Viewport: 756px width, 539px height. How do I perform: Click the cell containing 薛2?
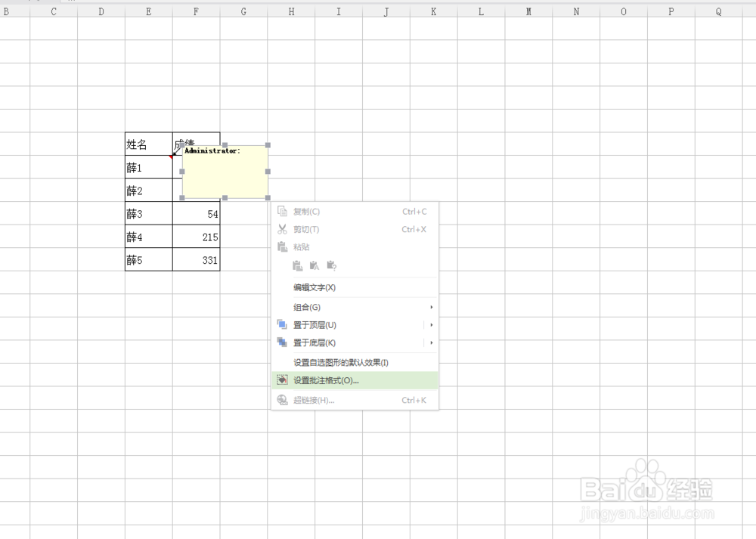click(x=148, y=191)
